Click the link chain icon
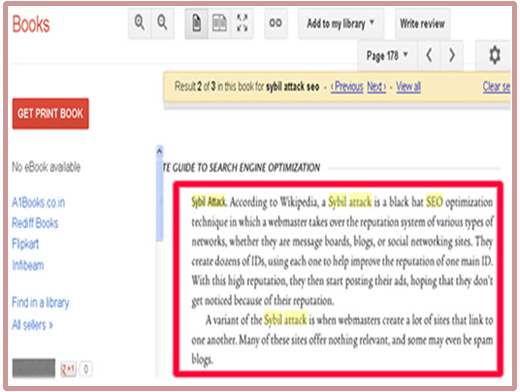Viewport: 520px width, 392px height. click(x=276, y=23)
